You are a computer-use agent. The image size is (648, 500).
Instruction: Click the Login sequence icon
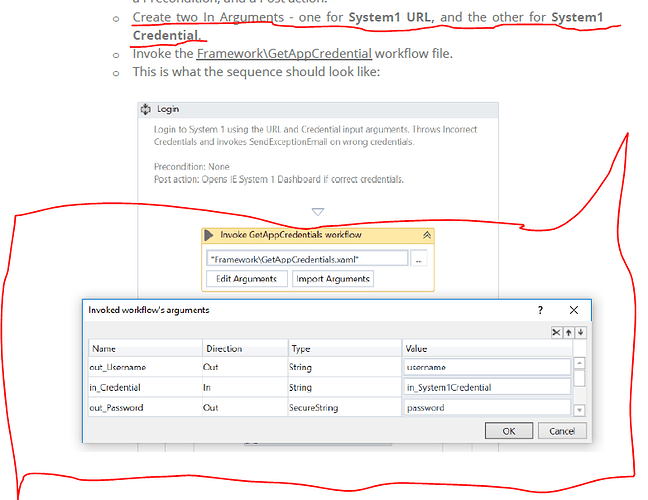[x=145, y=110]
